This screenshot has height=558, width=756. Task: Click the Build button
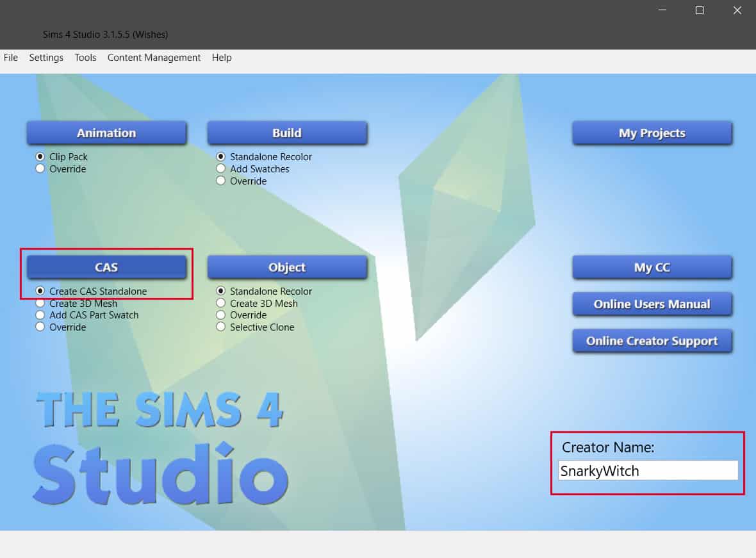287,133
